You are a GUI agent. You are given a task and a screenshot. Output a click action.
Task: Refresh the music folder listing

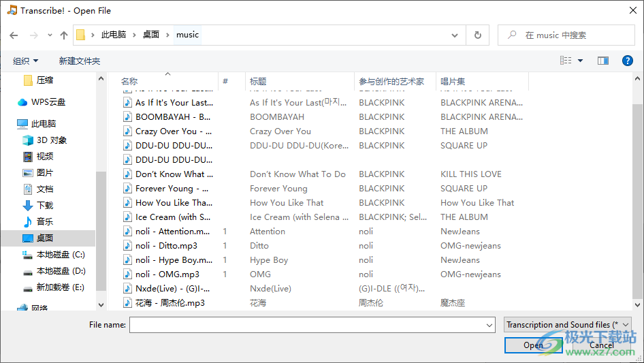click(x=477, y=35)
